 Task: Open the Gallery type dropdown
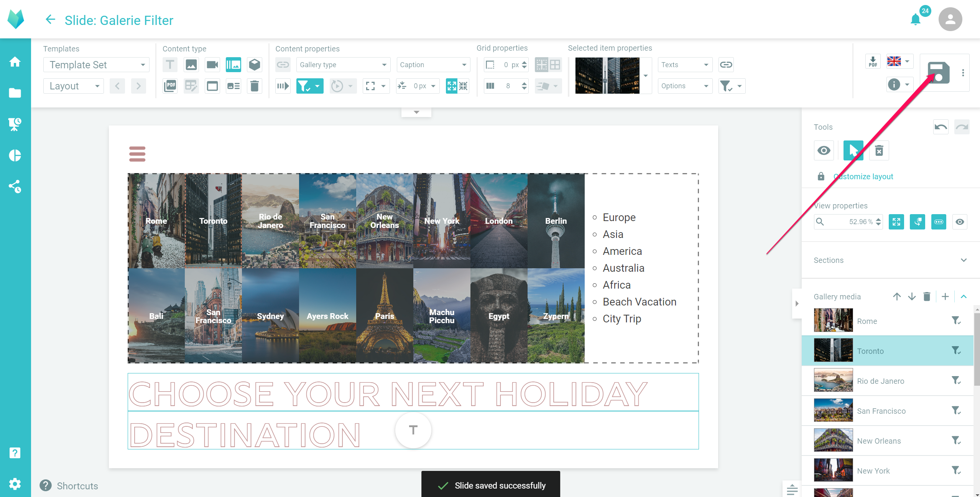343,64
